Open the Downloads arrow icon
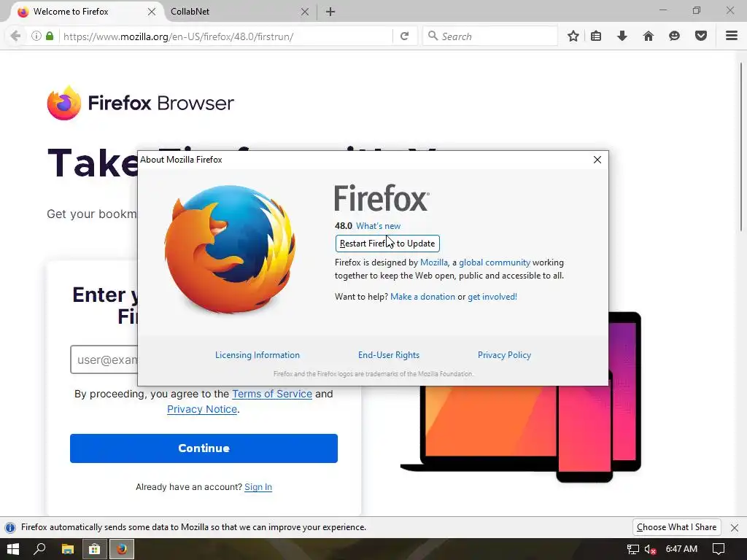The width and height of the screenshot is (747, 560). point(622,36)
